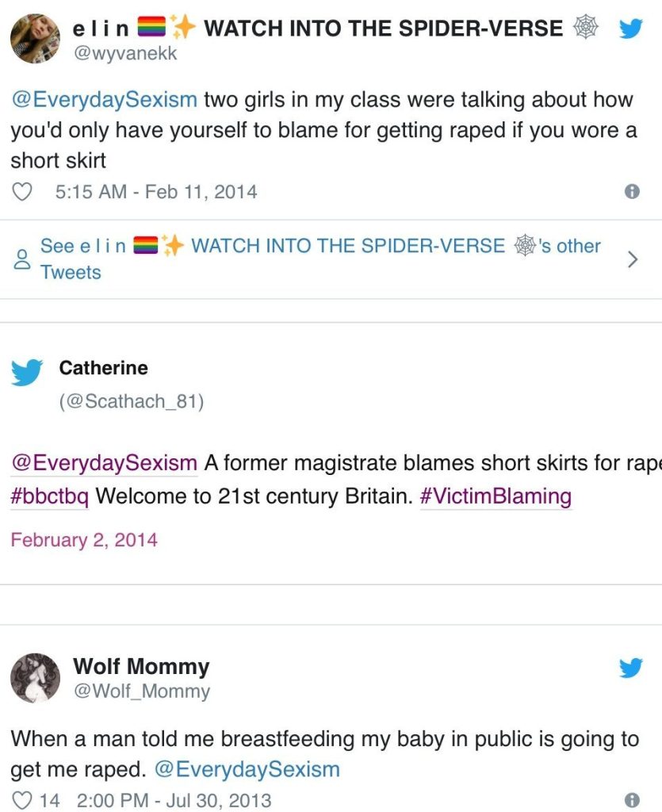Open @Wolf_Mommy's profile handle
662x812 pixels.
(143, 691)
